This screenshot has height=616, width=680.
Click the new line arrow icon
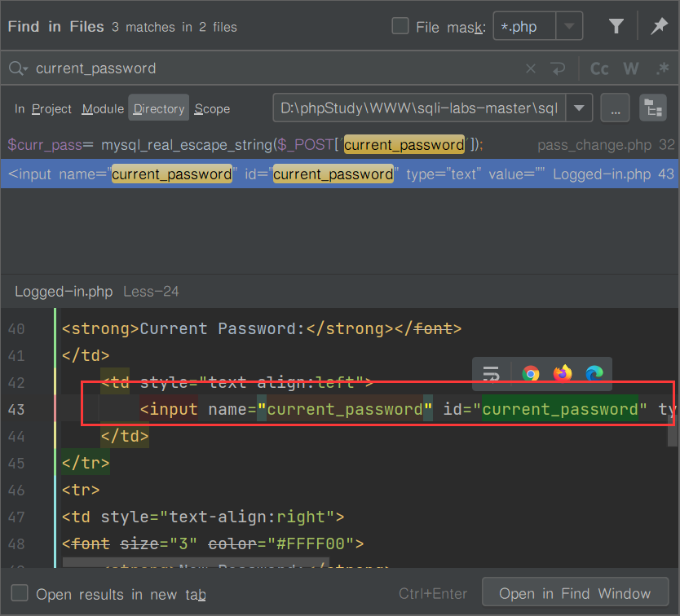pyautogui.click(x=558, y=68)
